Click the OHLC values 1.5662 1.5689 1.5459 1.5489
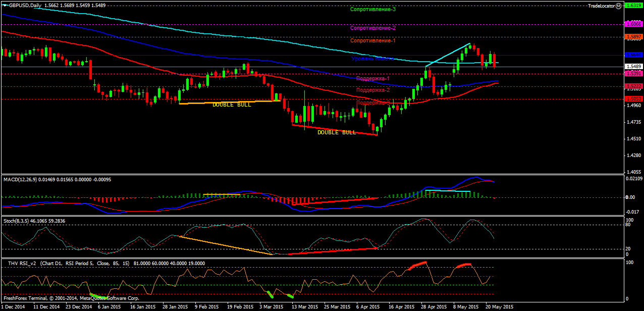The width and height of the screenshot is (644, 311). [75, 6]
